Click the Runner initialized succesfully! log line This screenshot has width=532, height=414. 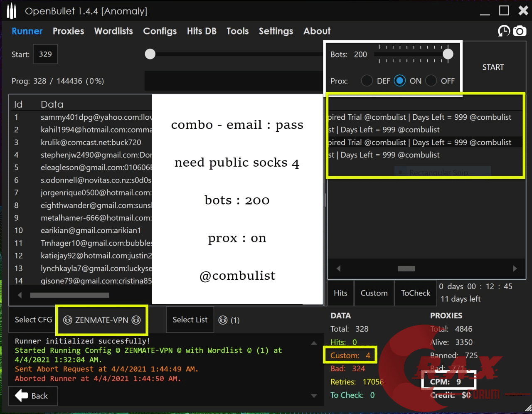83,341
